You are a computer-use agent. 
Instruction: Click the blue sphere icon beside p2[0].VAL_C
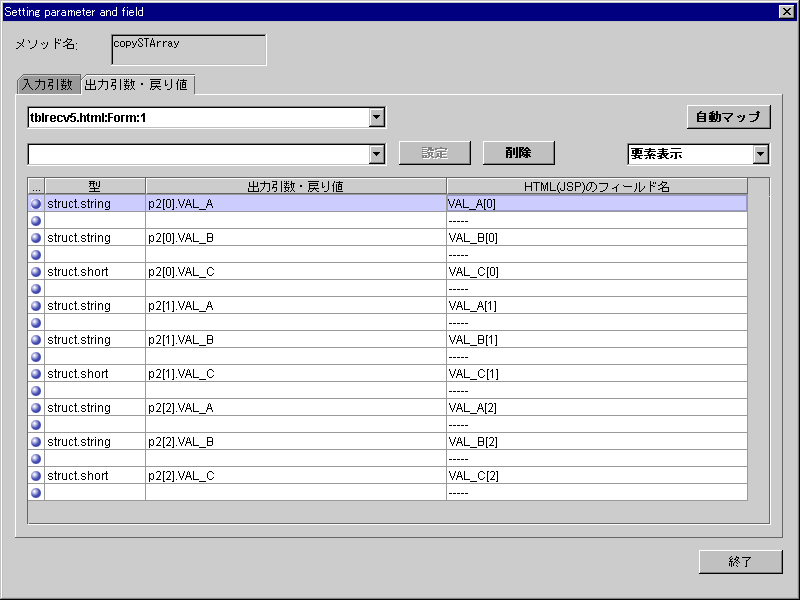point(36,272)
